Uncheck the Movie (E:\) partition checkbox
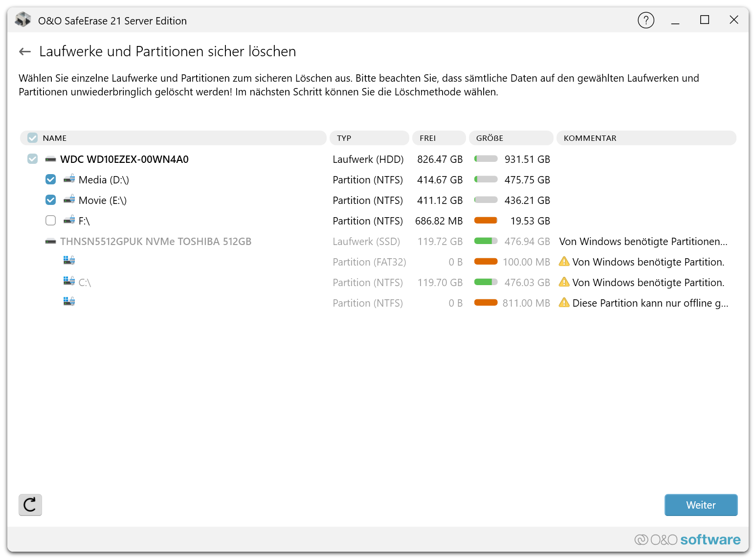 pos(50,200)
